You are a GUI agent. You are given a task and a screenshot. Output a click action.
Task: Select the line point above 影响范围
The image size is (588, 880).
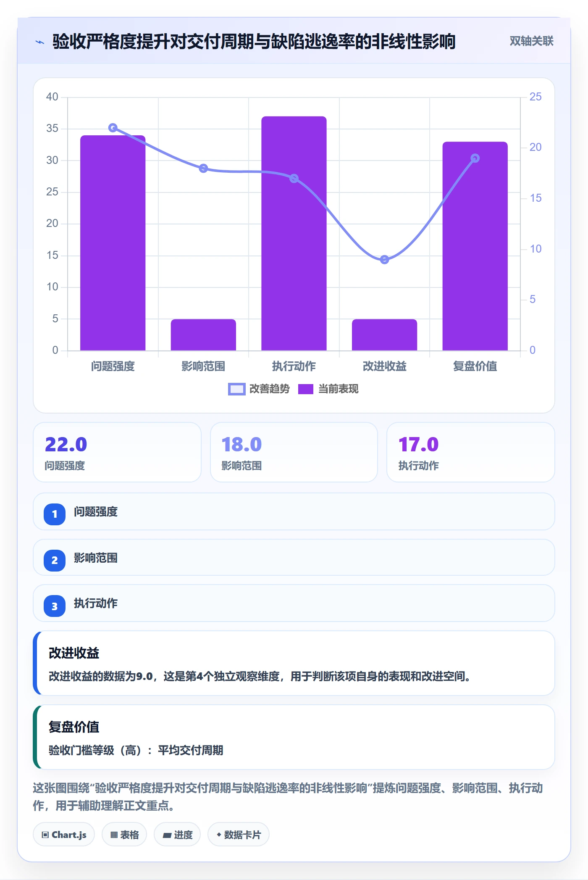pyautogui.click(x=203, y=169)
